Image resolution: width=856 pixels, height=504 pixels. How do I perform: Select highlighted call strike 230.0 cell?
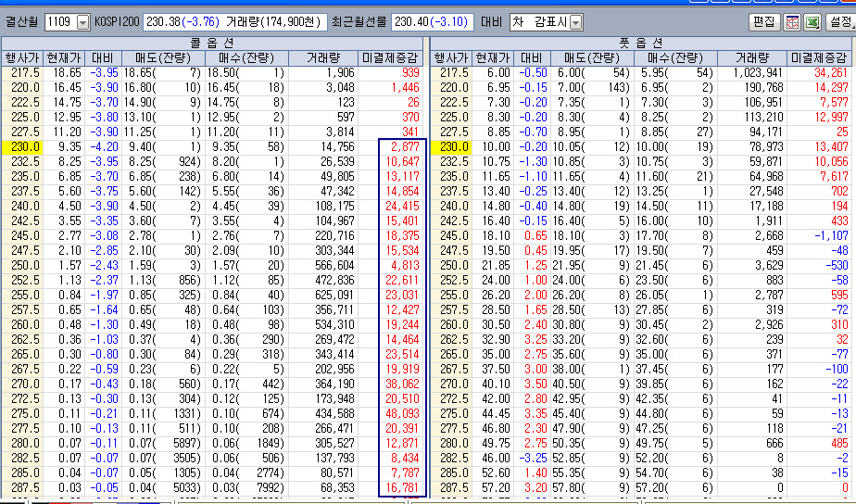(22, 147)
